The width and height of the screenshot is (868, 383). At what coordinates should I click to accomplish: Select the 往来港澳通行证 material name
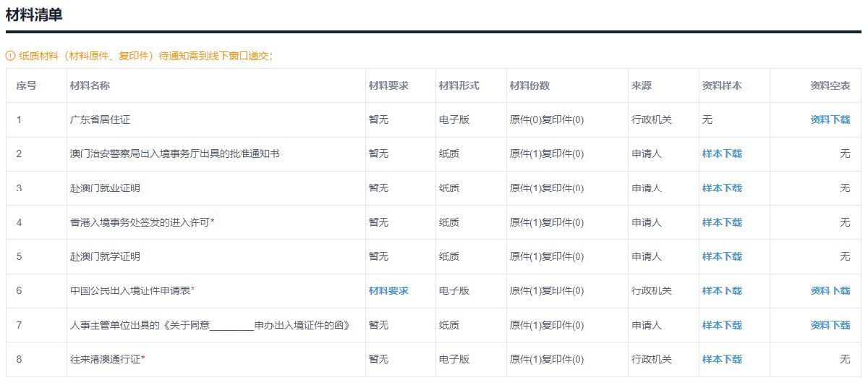click(x=105, y=359)
